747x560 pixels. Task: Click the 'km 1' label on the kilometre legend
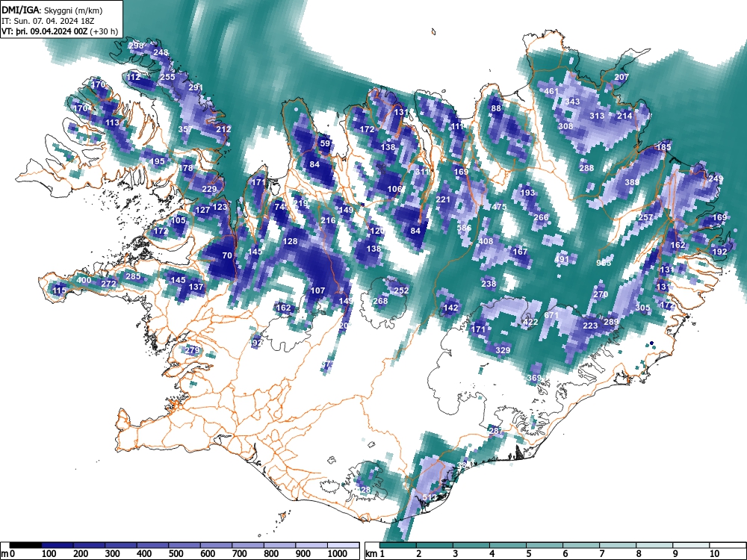click(375, 554)
